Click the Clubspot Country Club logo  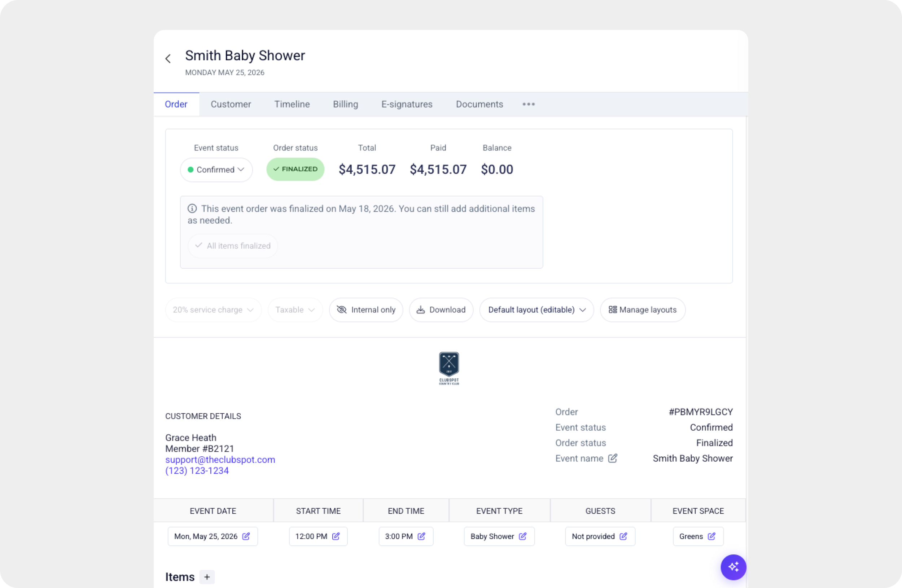click(x=449, y=368)
